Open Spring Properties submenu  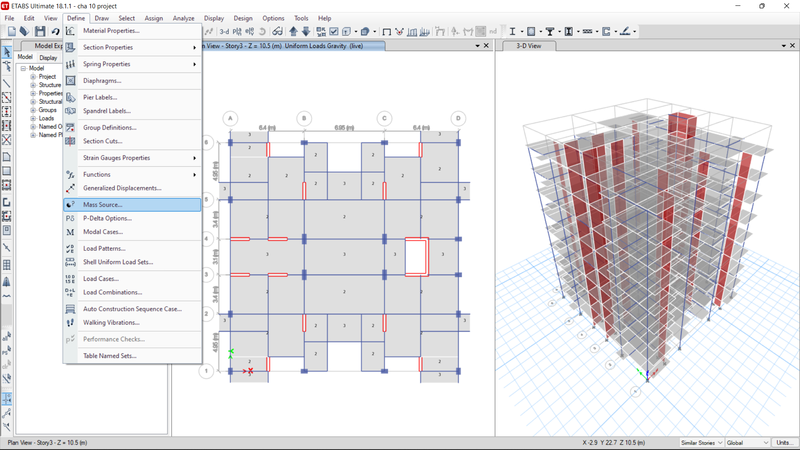pyautogui.click(x=133, y=64)
